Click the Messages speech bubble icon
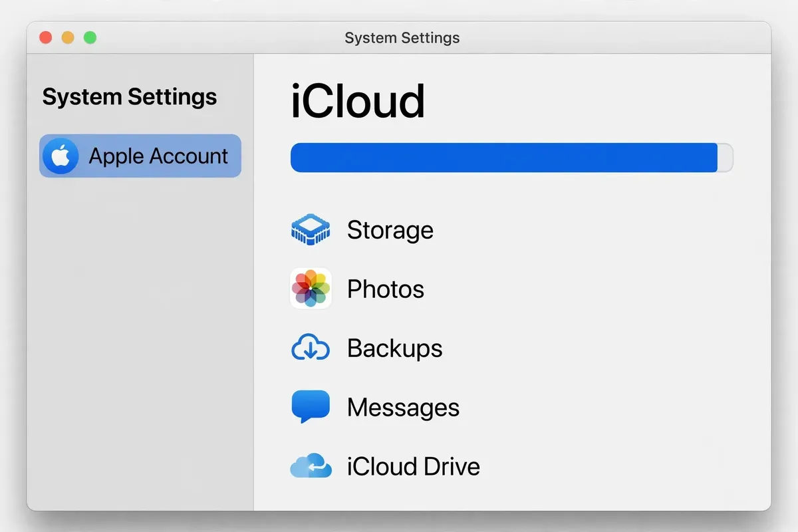 [311, 406]
